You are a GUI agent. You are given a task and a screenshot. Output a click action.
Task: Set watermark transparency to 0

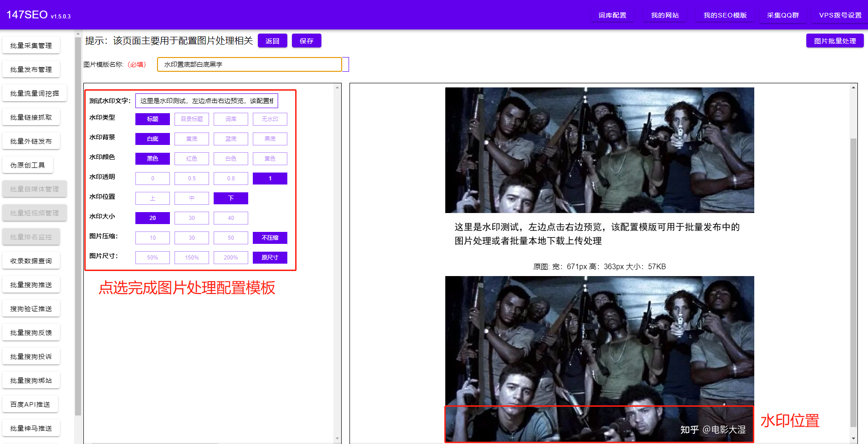pos(152,179)
